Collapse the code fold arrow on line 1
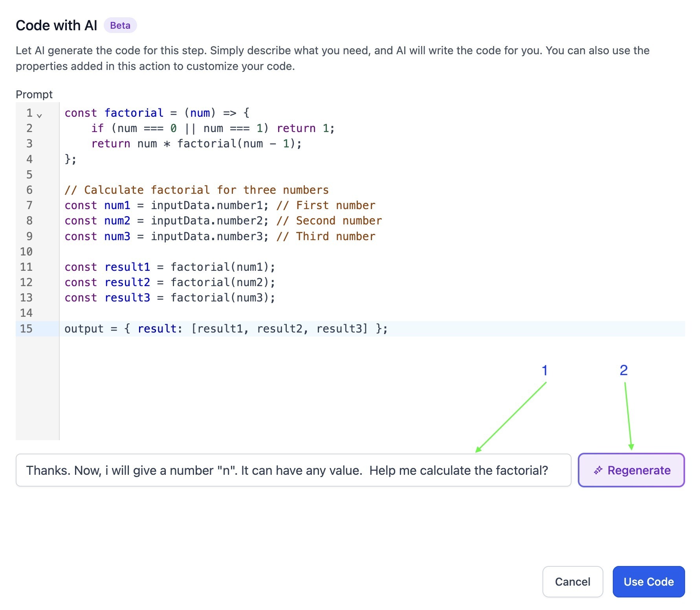The height and width of the screenshot is (610, 700). tap(39, 116)
